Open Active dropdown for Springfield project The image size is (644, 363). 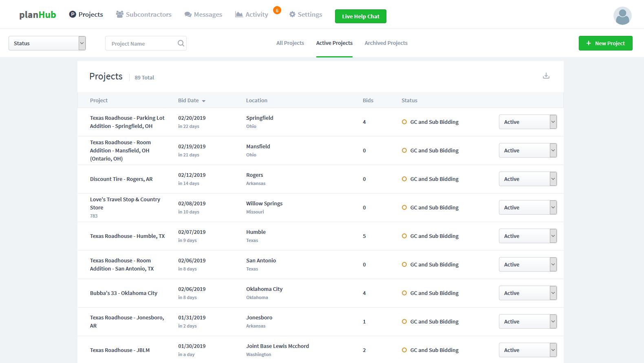528,122
